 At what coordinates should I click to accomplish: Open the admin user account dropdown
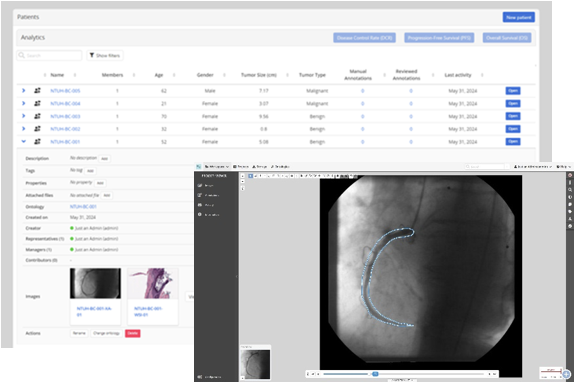pyautogui.click(x=533, y=166)
